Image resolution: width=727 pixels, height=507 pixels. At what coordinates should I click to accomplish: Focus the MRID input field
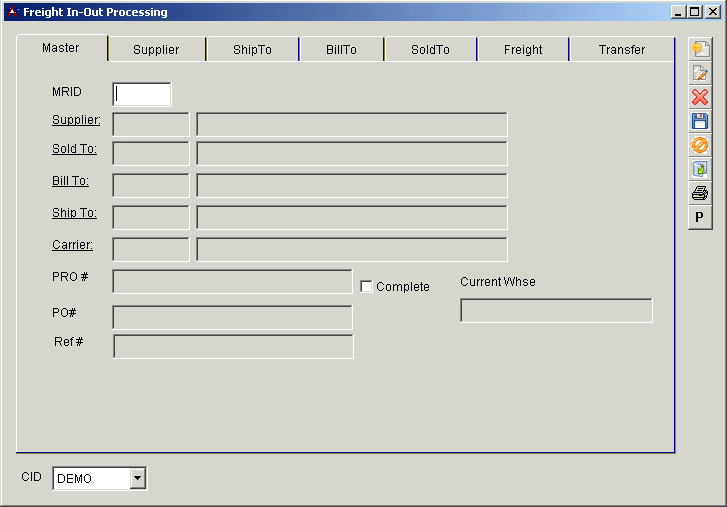142,94
